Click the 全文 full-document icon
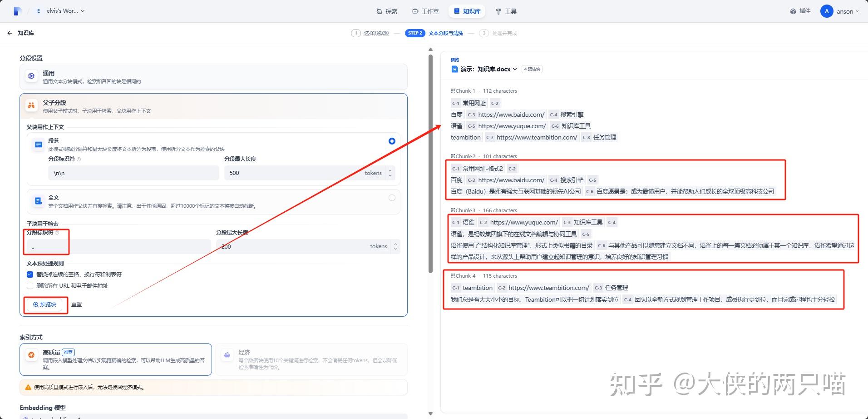This screenshot has width=868, height=419. [39, 201]
